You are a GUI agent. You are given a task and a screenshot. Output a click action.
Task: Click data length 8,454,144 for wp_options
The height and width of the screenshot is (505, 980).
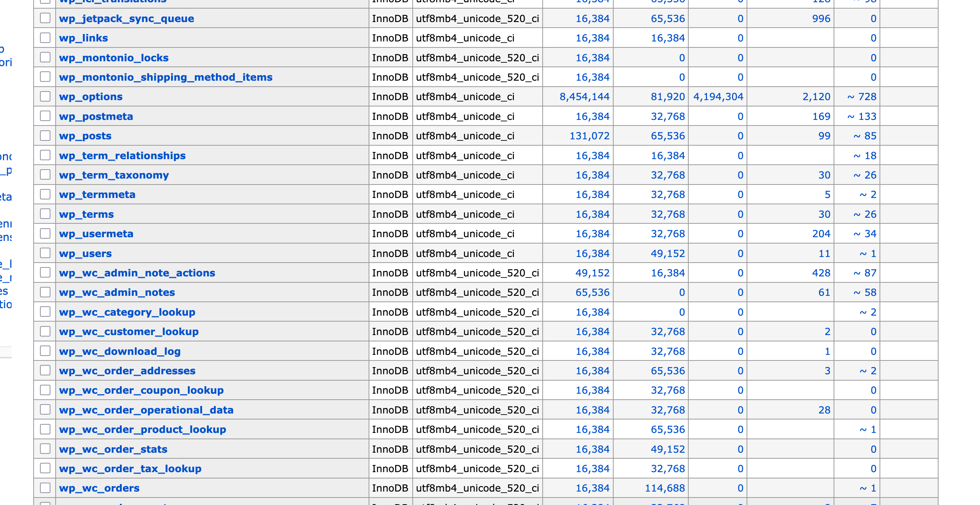[x=584, y=97]
